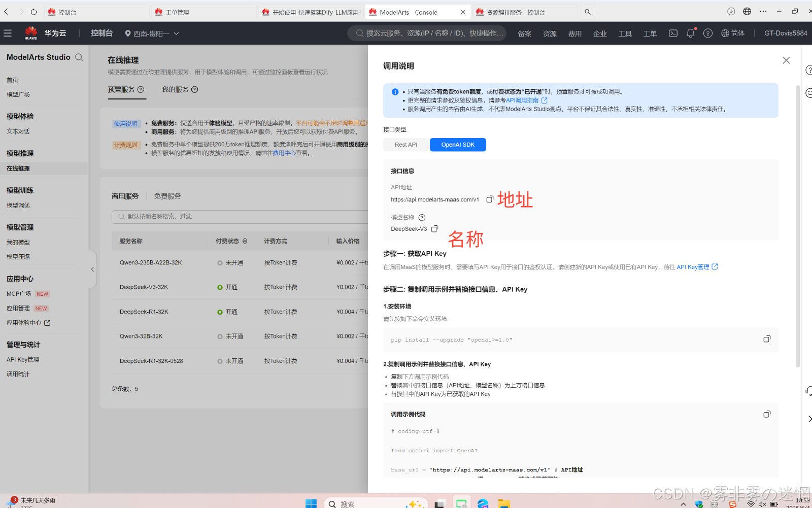Open the hamburger navigation menu
The image size is (812, 508).
[8, 33]
